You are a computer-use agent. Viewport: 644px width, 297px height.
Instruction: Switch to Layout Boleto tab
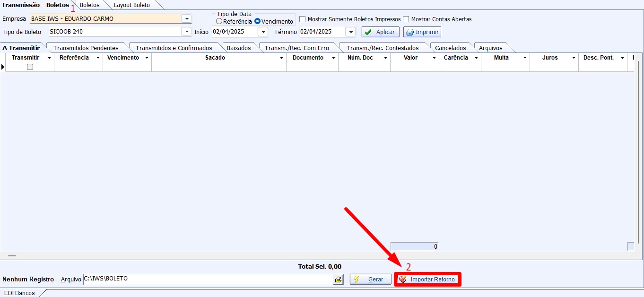click(132, 5)
